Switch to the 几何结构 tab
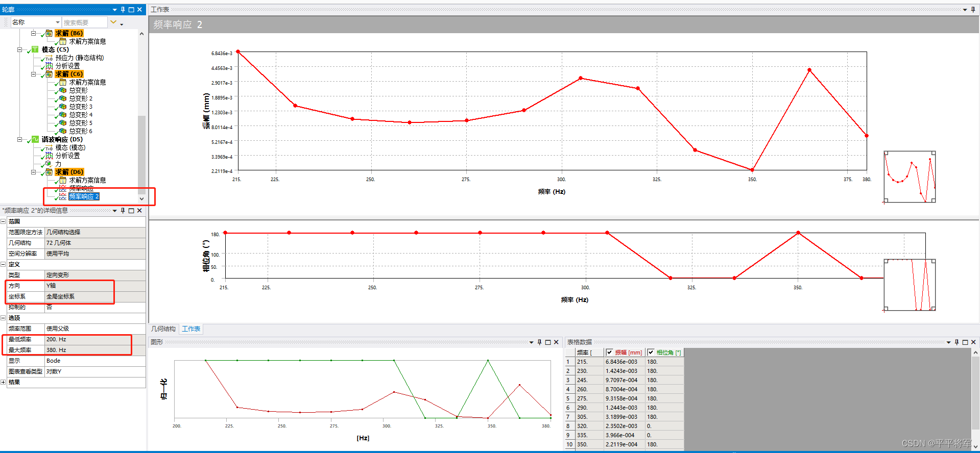 click(163, 329)
